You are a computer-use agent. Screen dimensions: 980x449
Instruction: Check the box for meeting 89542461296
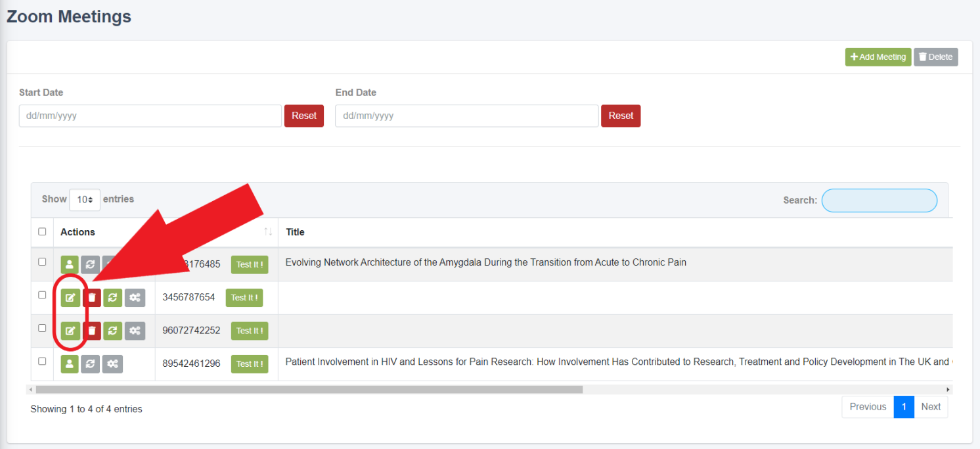point(42,361)
